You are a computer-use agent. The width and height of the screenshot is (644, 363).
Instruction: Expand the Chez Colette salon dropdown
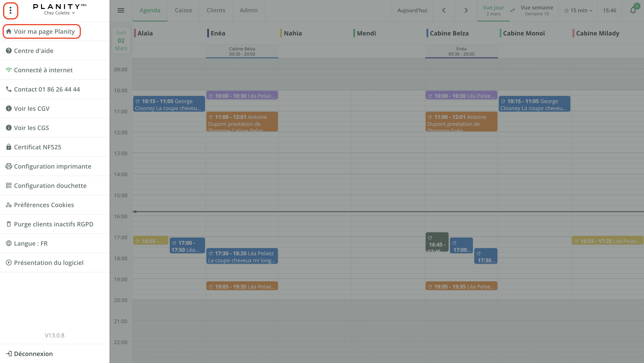tap(60, 13)
